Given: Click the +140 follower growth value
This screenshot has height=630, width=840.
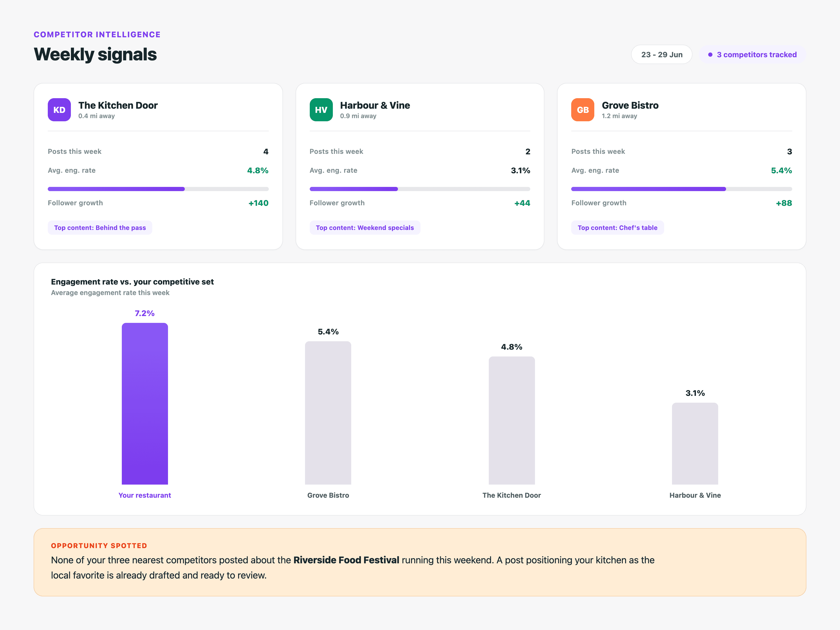Looking at the screenshot, I should coord(258,203).
